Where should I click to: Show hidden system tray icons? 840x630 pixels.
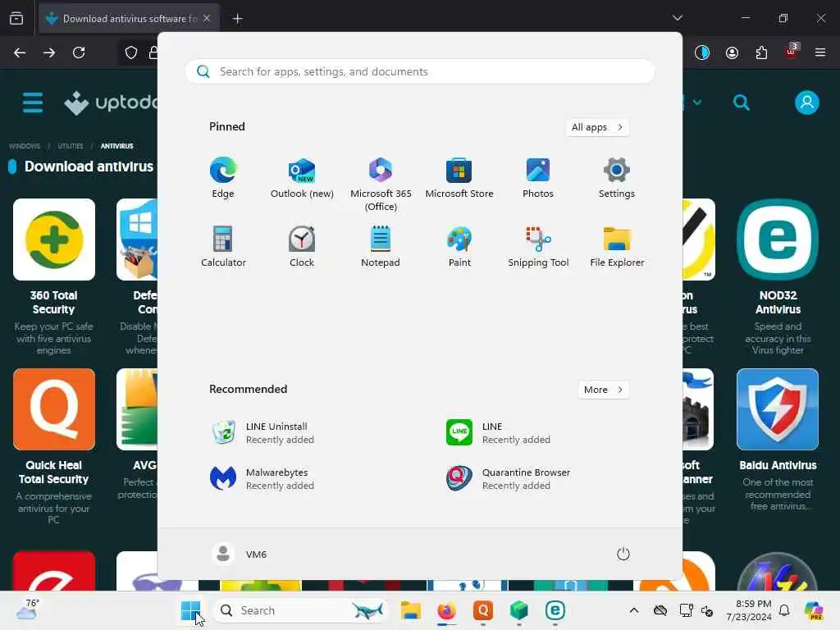click(x=634, y=610)
